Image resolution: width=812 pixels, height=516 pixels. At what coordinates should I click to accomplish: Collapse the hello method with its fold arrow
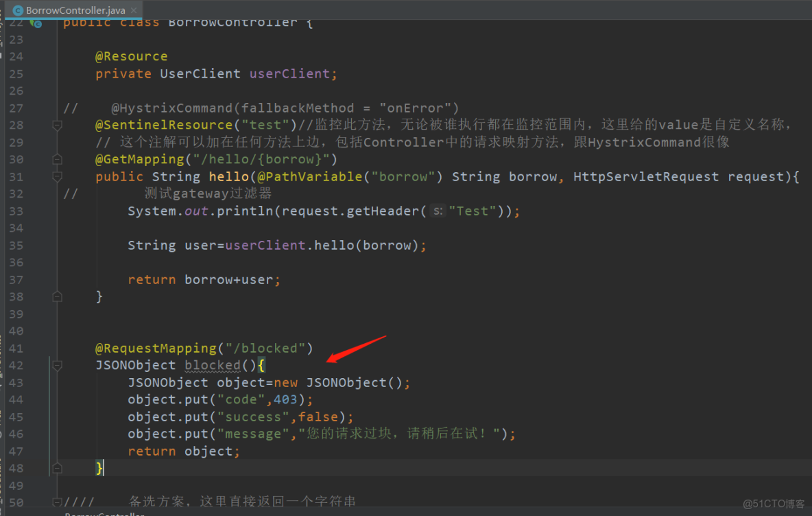pyautogui.click(x=58, y=176)
